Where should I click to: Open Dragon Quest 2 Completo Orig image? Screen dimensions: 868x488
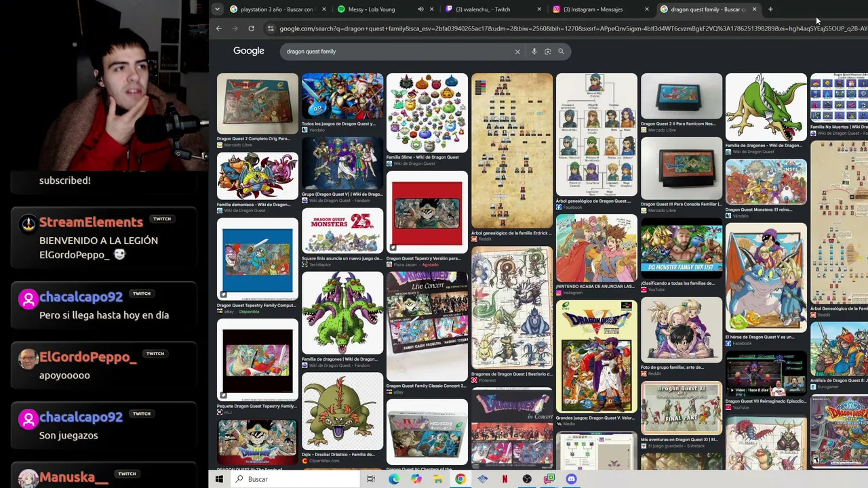[257, 104]
